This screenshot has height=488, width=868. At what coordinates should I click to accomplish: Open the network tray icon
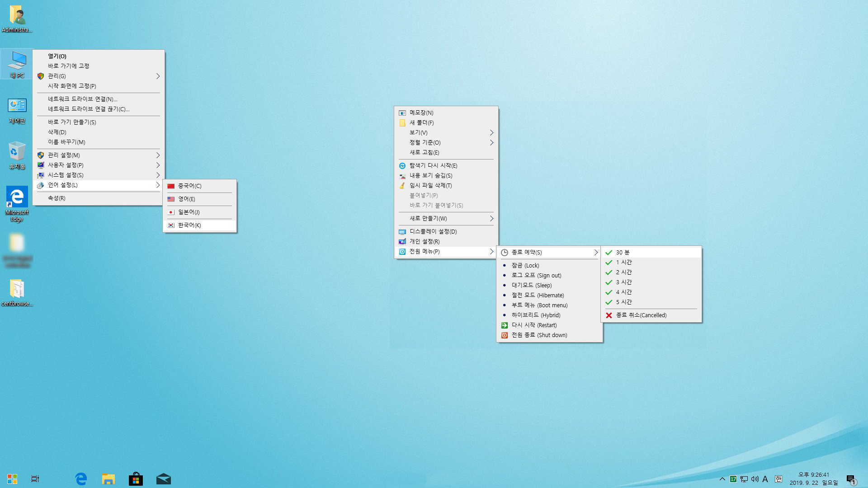tap(744, 479)
